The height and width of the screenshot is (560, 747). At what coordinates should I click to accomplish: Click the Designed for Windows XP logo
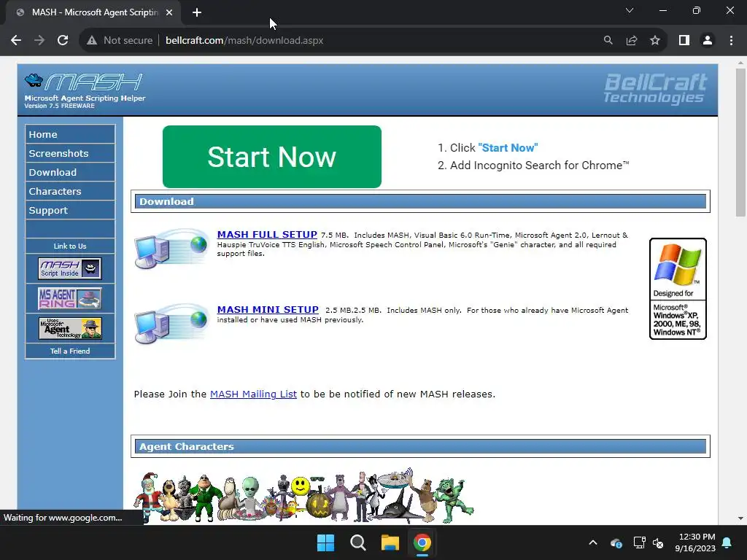[678, 289]
